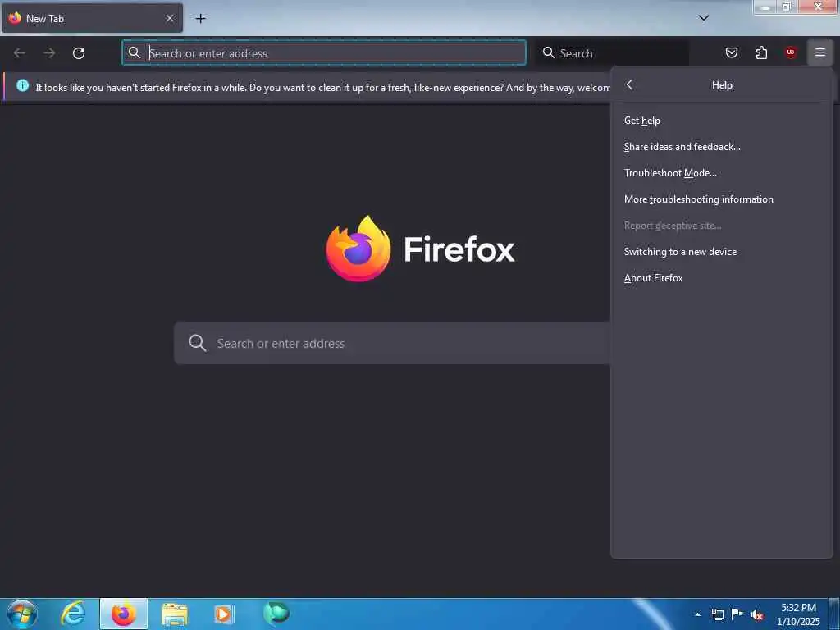Open the list all tabs chevron
The image size is (840, 630).
coord(704,18)
